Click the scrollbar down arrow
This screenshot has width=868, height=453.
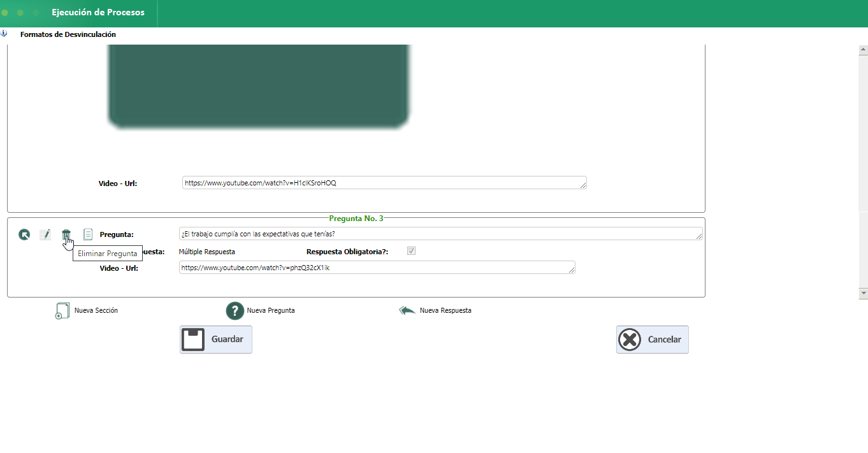(x=864, y=293)
